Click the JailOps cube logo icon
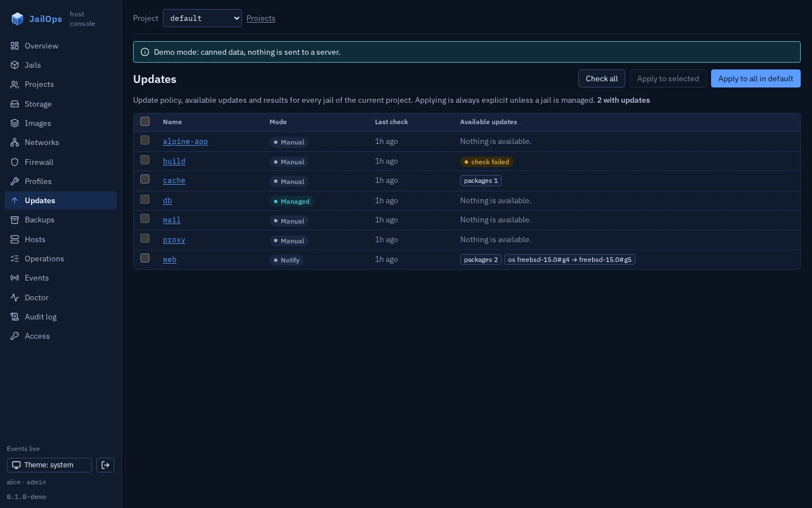 point(17,19)
